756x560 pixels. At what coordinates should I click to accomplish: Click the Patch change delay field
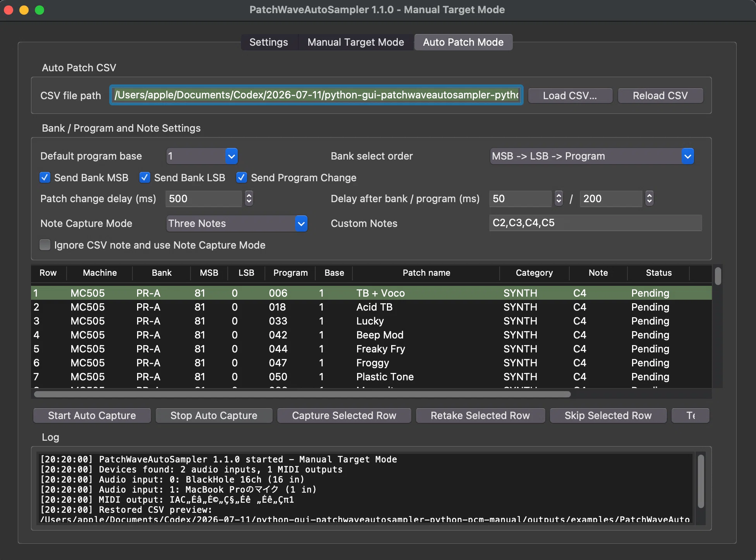(x=204, y=199)
